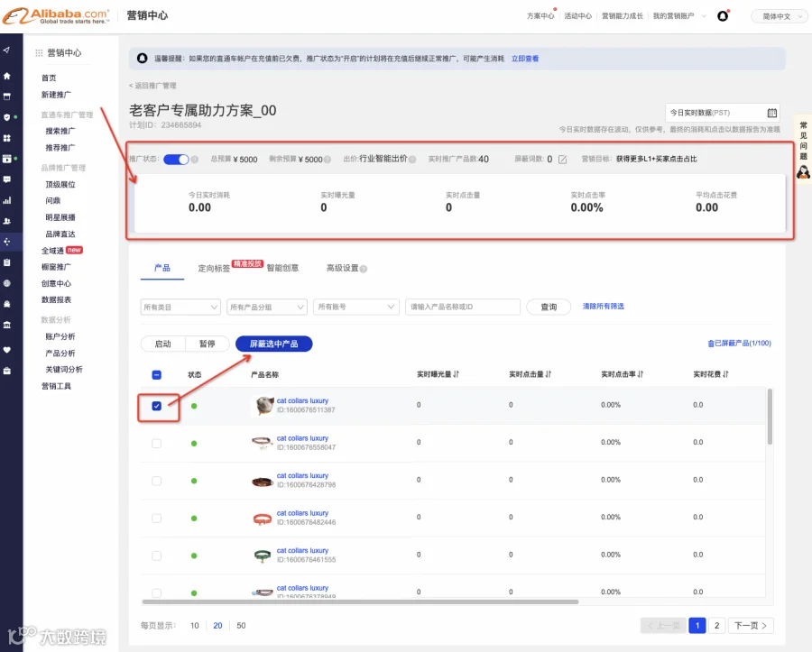The height and width of the screenshot is (652, 812).
Task: Click the 清除所有筛选 link
Action: pyautogui.click(x=604, y=307)
